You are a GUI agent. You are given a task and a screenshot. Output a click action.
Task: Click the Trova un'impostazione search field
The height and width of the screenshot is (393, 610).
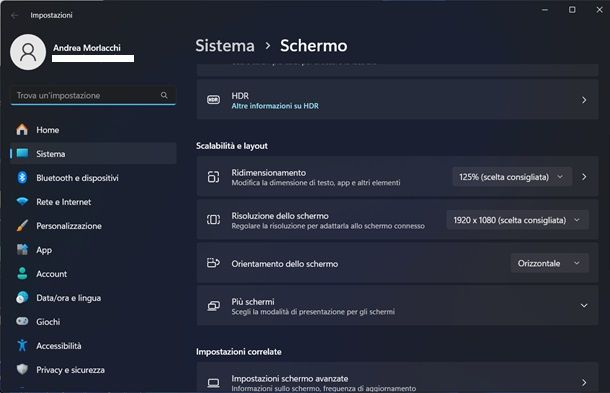click(x=93, y=95)
